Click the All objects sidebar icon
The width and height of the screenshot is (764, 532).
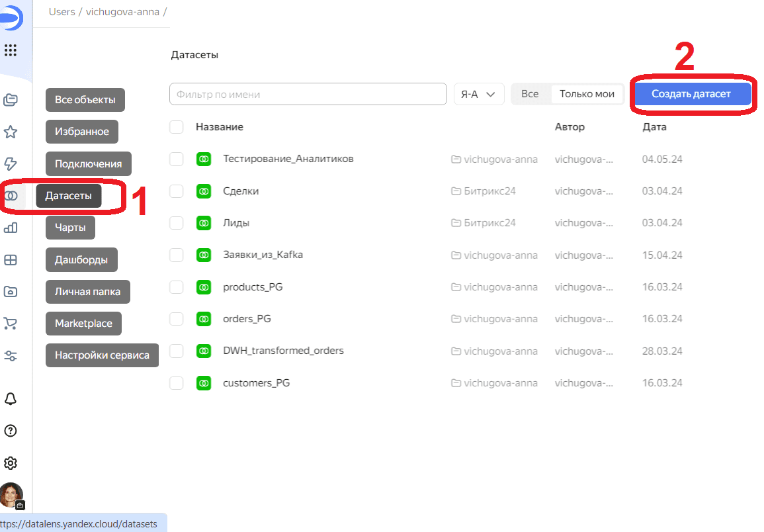(10, 100)
